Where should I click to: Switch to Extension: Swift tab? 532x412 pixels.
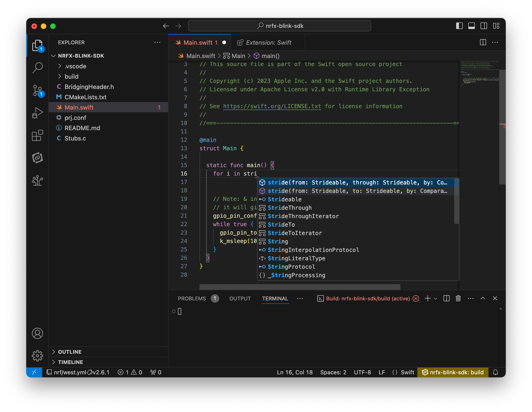tap(268, 42)
